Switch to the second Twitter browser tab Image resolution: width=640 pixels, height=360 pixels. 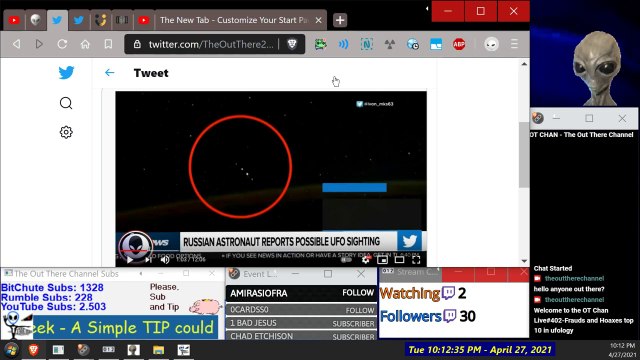coord(79,20)
